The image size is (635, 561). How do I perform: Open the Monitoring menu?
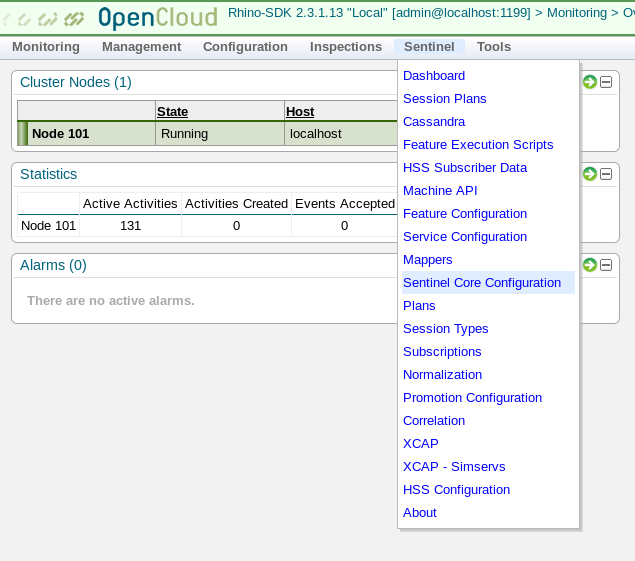pyautogui.click(x=46, y=47)
